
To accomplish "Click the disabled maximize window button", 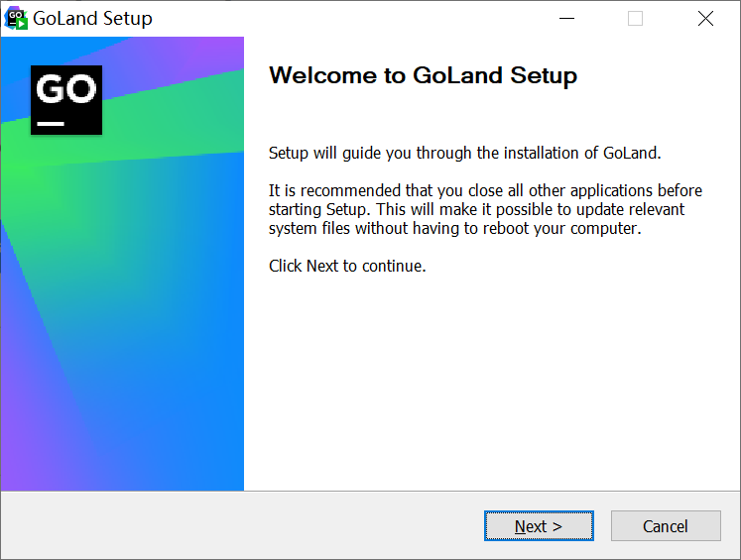I will [x=635, y=19].
